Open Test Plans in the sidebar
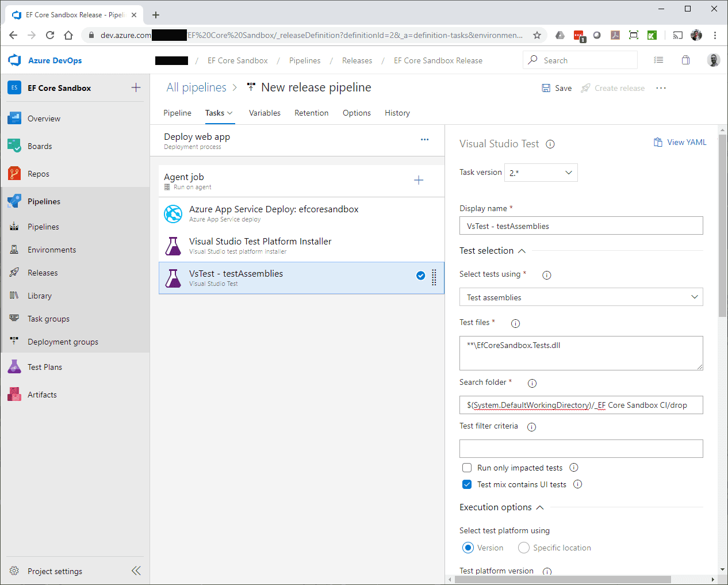Image resolution: width=728 pixels, height=585 pixels. pyautogui.click(x=44, y=367)
